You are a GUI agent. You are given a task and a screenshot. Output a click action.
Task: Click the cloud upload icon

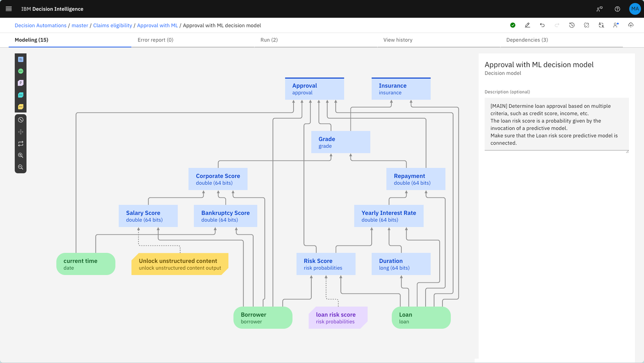click(631, 25)
